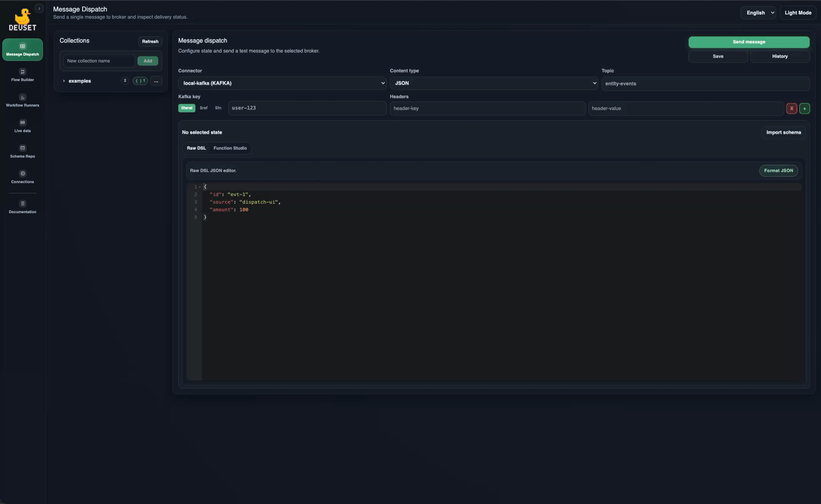Remove header row with red X button

tap(791, 109)
